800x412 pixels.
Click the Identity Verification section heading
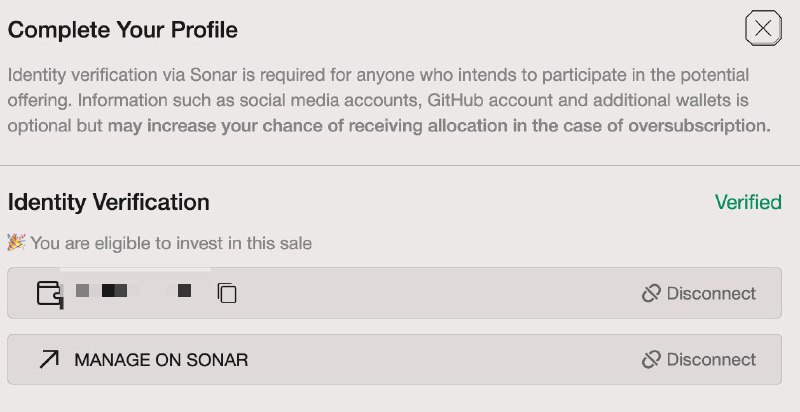point(108,202)
